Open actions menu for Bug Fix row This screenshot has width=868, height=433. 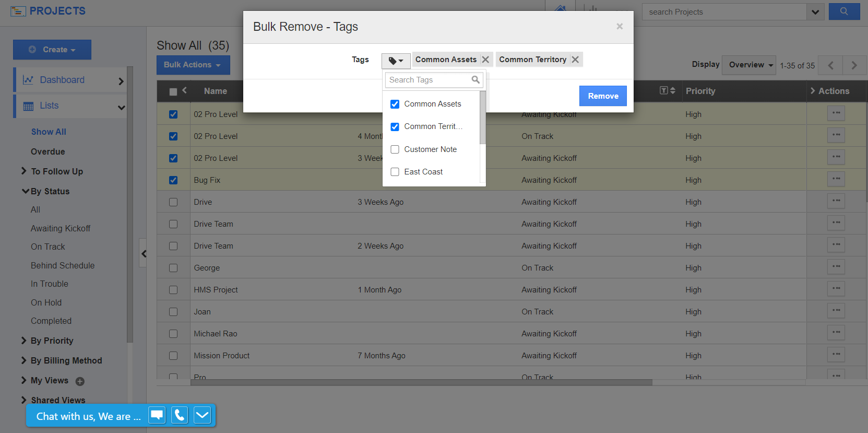(836, 179)
